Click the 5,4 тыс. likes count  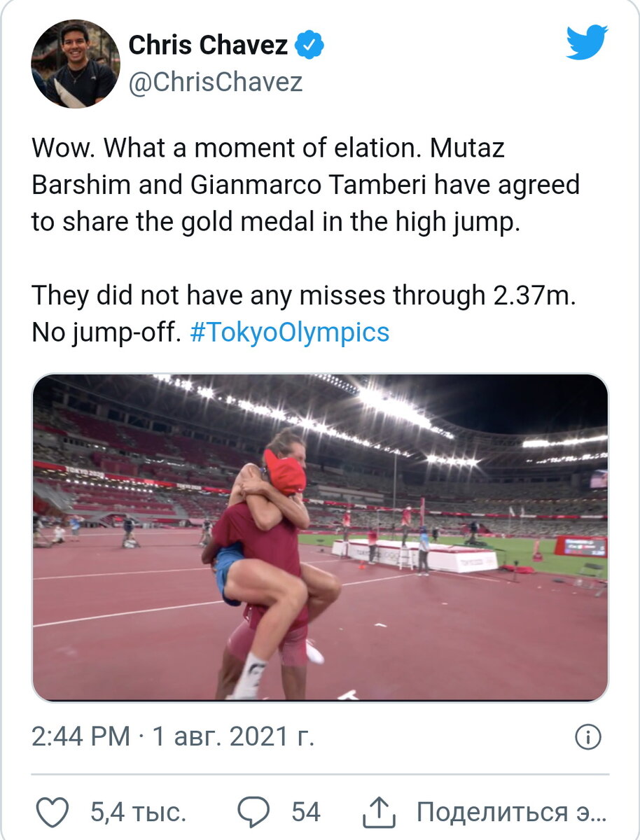coord(138,812)
